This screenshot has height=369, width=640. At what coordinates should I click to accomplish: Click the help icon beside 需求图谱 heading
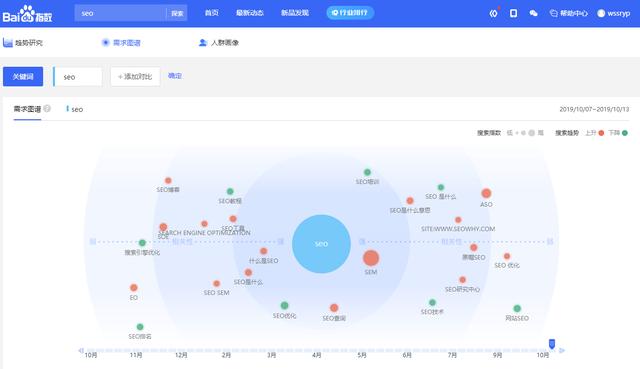[x=47, y=109]
